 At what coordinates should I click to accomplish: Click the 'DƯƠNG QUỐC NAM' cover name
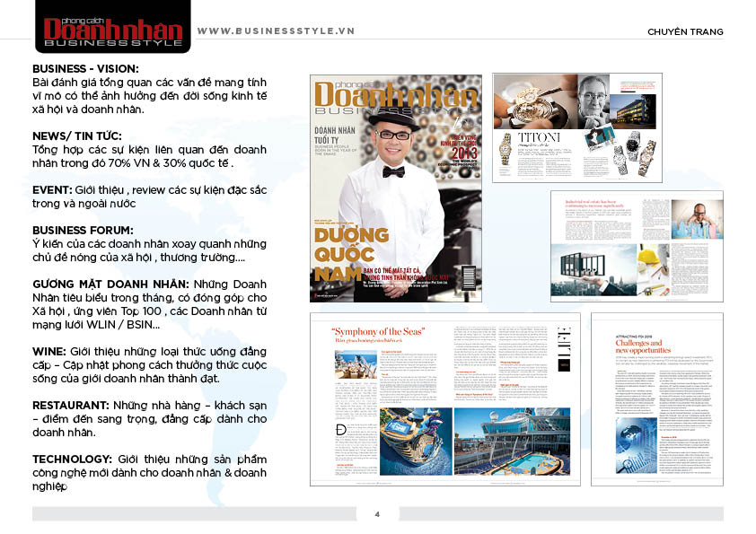coord(351,255)
